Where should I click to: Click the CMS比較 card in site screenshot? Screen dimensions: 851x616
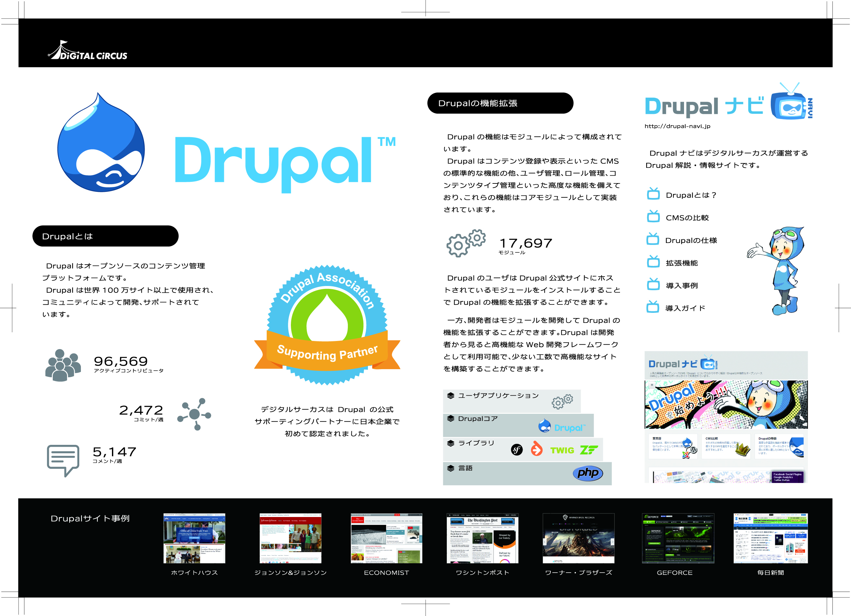coord(726,446)
